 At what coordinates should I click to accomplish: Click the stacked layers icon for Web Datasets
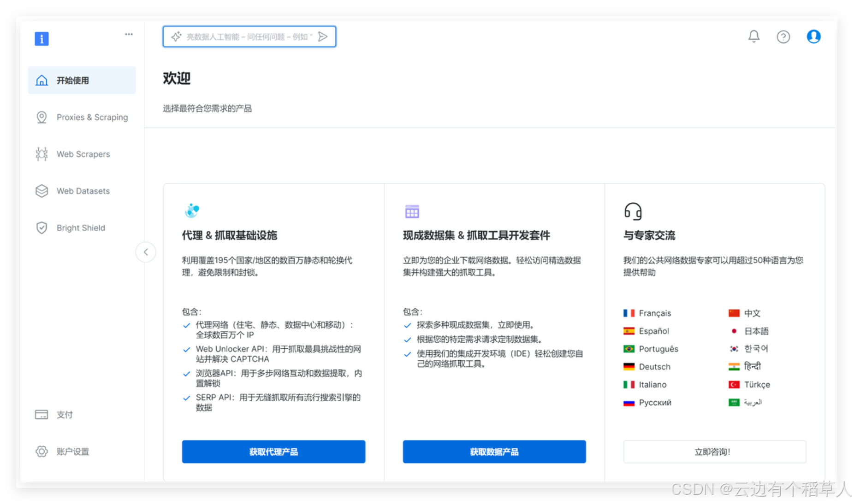[x=42, y=191]
